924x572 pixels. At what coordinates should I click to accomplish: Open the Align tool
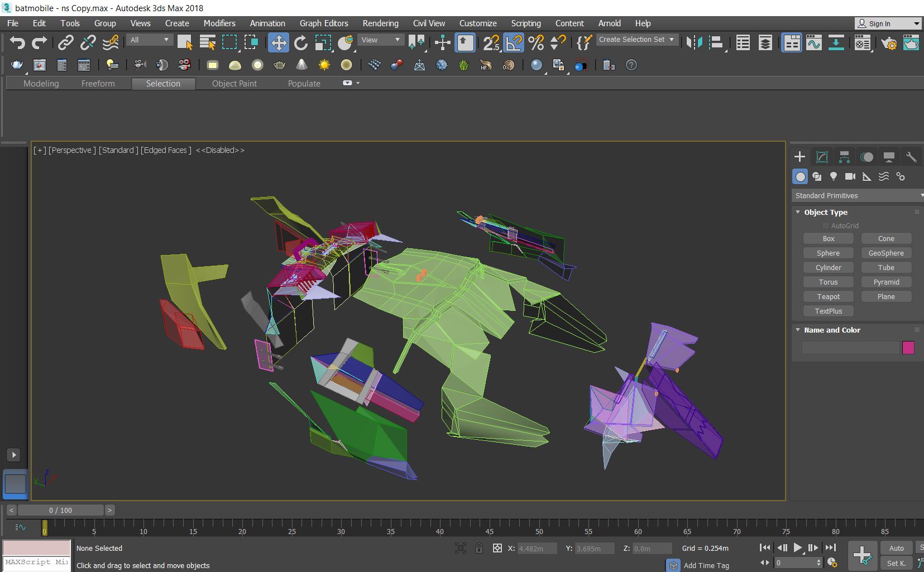pyautogui.click(x=716, y=42)
